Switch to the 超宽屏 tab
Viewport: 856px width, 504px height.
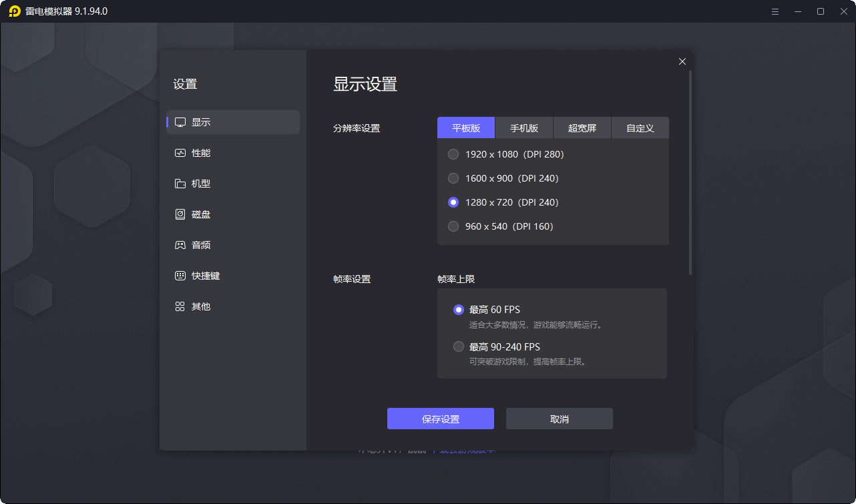point(582,128)
